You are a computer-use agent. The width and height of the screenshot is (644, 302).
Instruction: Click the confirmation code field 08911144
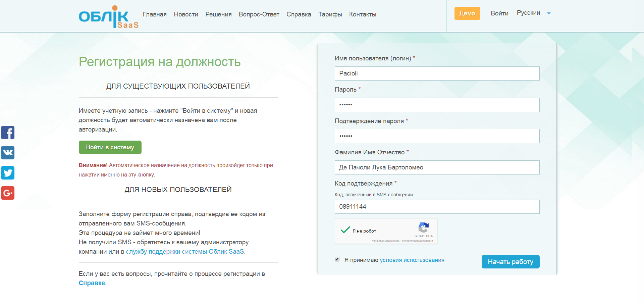pyautogui.click(x=437, y=207)
